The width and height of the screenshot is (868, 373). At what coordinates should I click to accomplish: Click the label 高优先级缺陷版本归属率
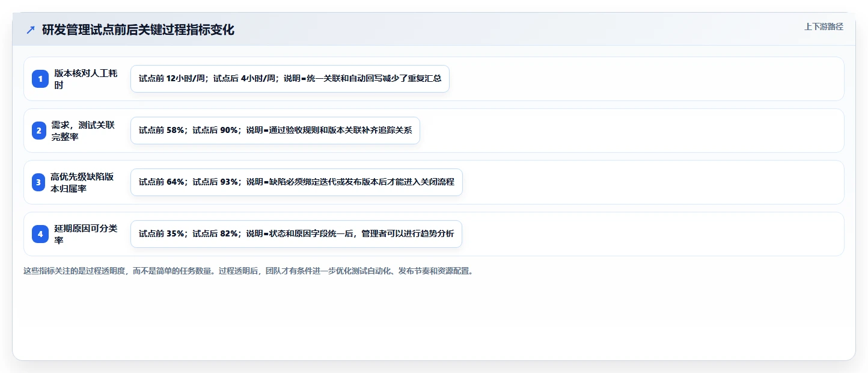point(82,182)
